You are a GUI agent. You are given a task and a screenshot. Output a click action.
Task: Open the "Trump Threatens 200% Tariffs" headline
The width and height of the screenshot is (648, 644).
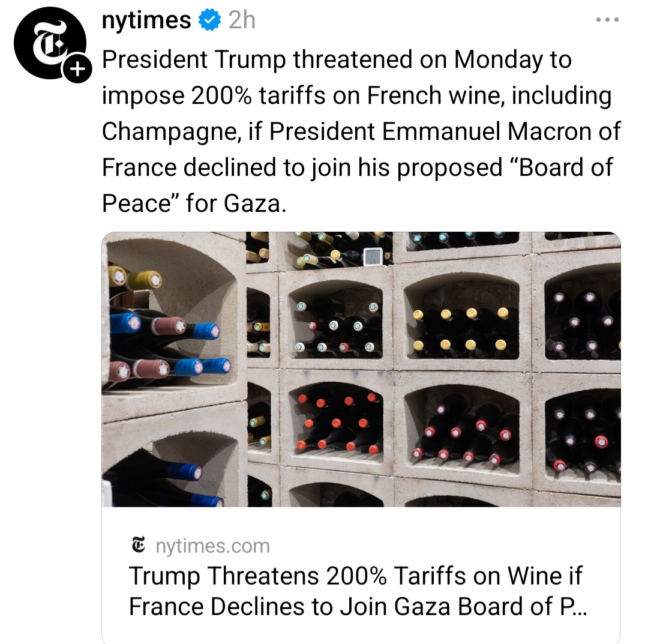(x=355, y=591)
